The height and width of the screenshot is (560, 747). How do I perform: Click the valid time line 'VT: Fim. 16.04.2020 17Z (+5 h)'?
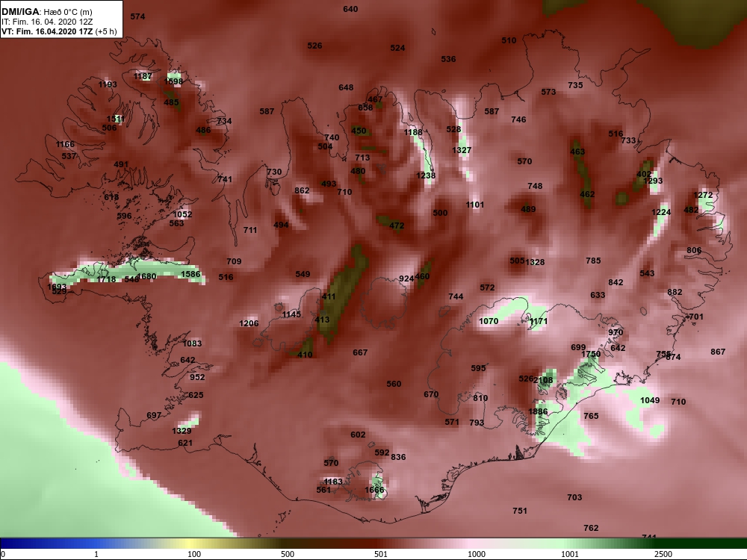[x=59, y=31]
